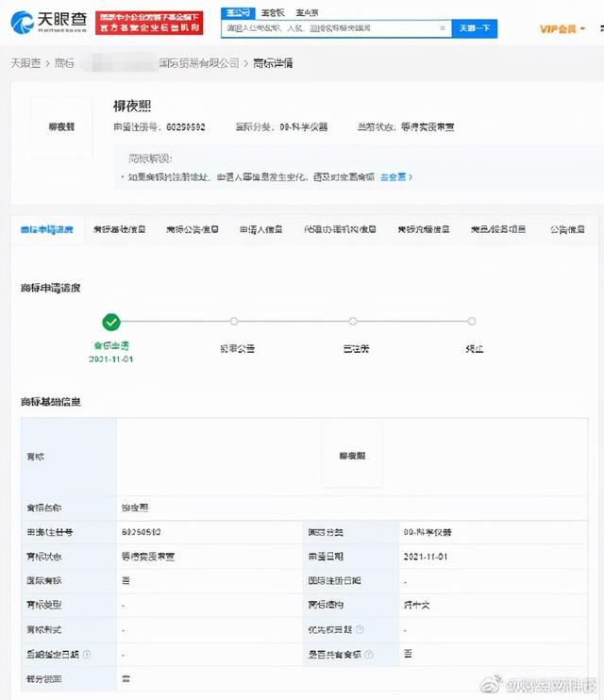Click 商标详情 in the breadcrumb
Image resolution: width=604 pixels, height=700 pixels.
(x=273, y=63)
